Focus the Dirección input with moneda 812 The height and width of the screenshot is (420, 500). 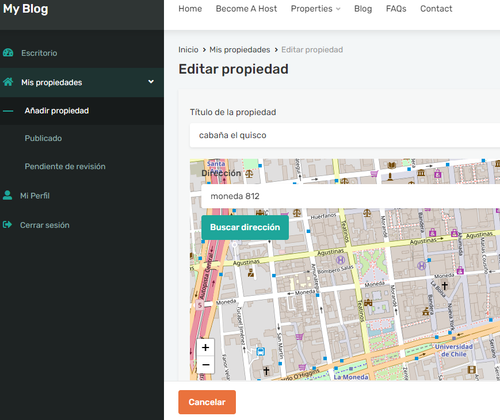coord(350,196)
